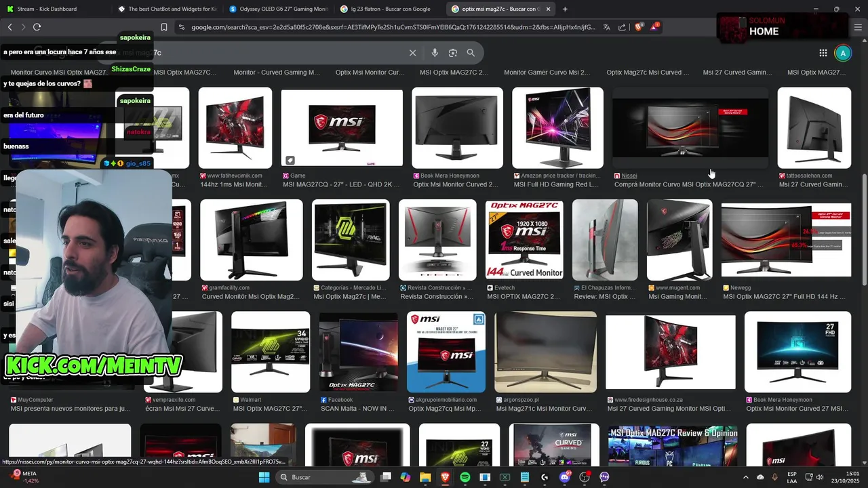Open www.mugent.com Msi Gaming Monitor image
868x488 pixels.
679,240
